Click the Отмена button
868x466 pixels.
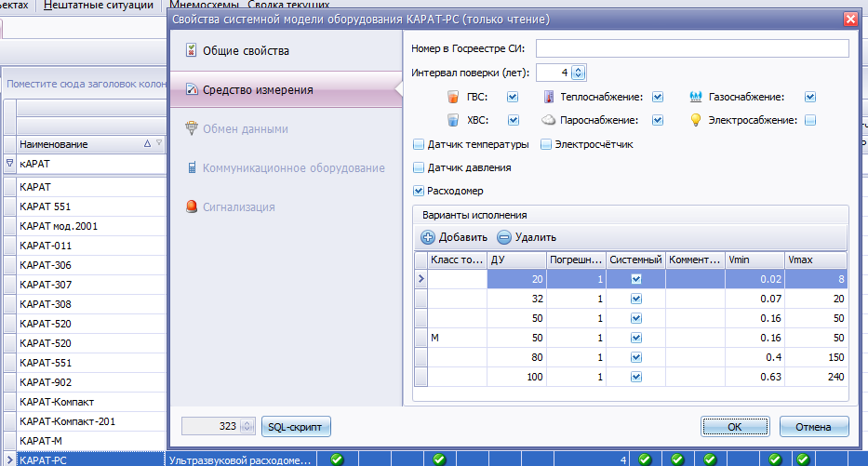point(814,427)
